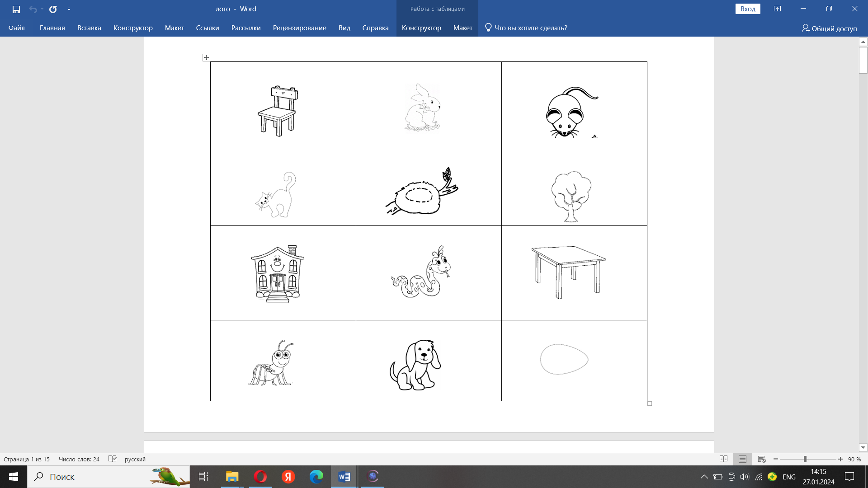Viewport: 868px width, 488px height.
Task: Select the mouse picture
Action: (x=572, y=112)
